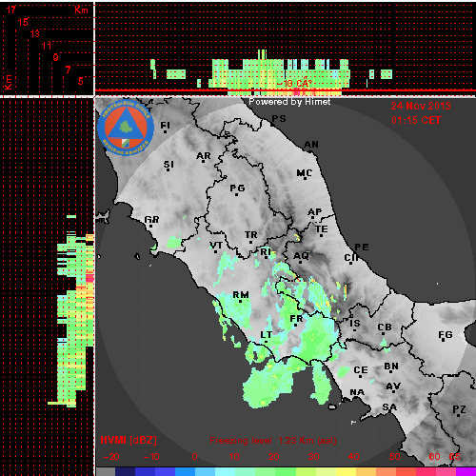
Task: Click the '20' value on dBZ scale
Action: click(273, 457)
